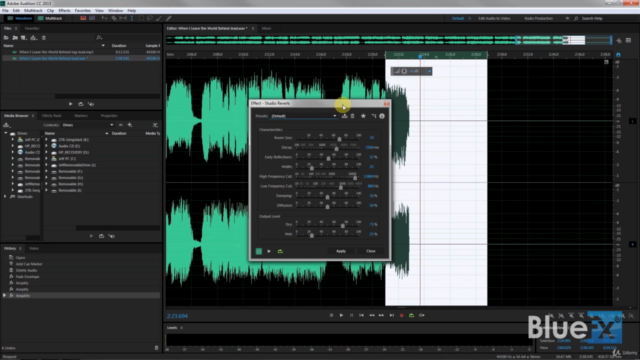
Task: Click Insert into Multitrack icon in Files panel
Action: pyautogui.click(x=34, y=38)
